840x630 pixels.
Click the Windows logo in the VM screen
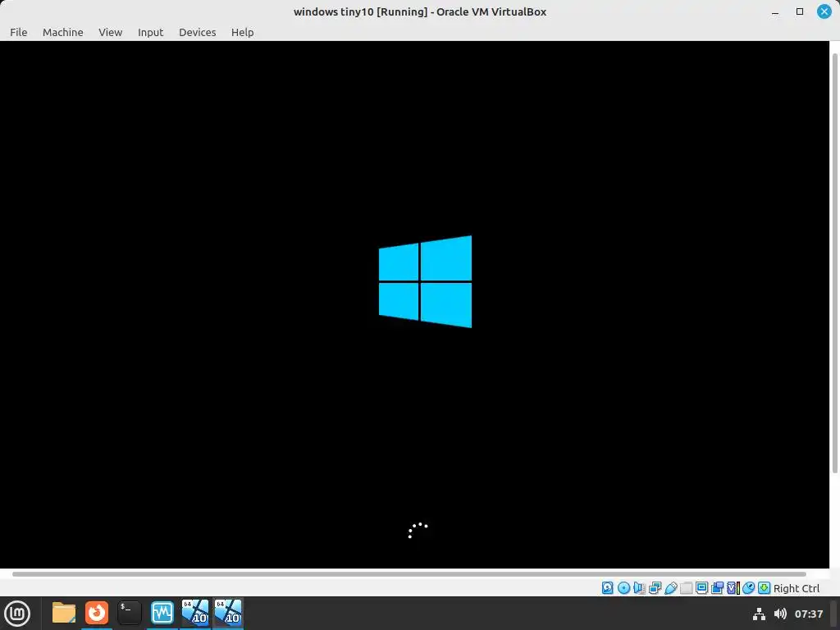tap(426, 282)
